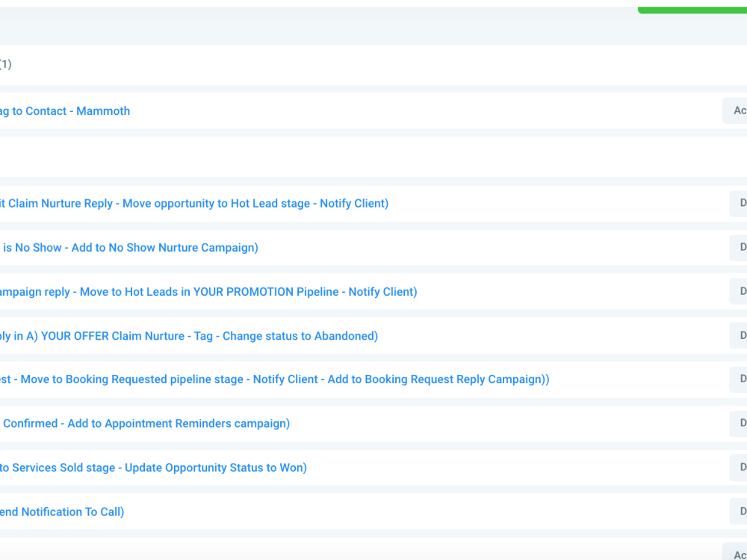Open the "Move to Booking Requested pipeline stage" trigger
747x560 pixels.
point(275,379)
